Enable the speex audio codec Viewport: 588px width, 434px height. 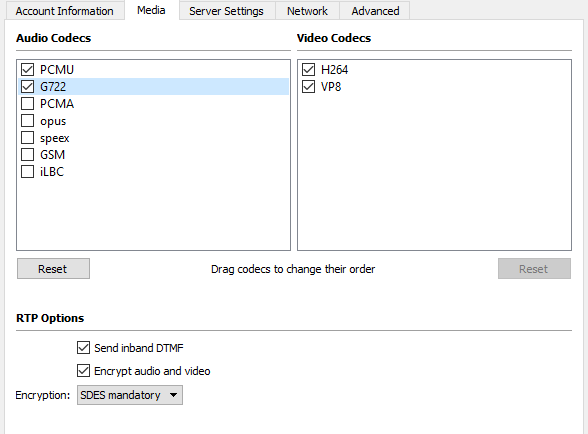tap(27, 138)
